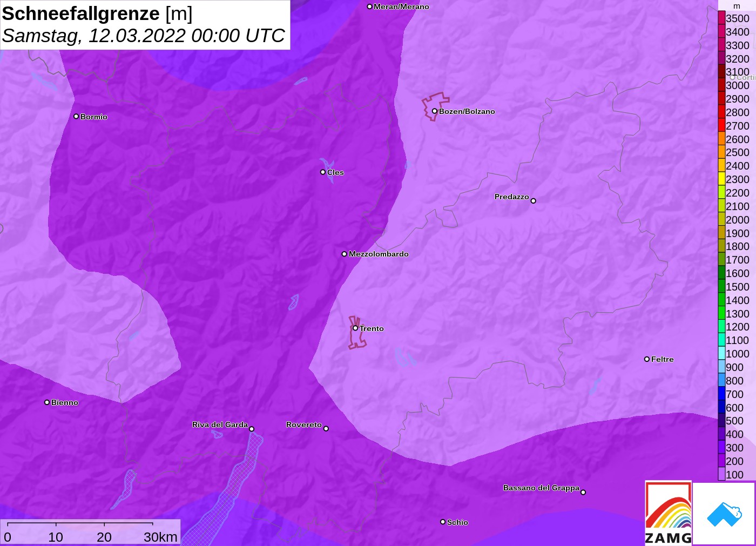Click the Cles location marker

click(323, 172)
